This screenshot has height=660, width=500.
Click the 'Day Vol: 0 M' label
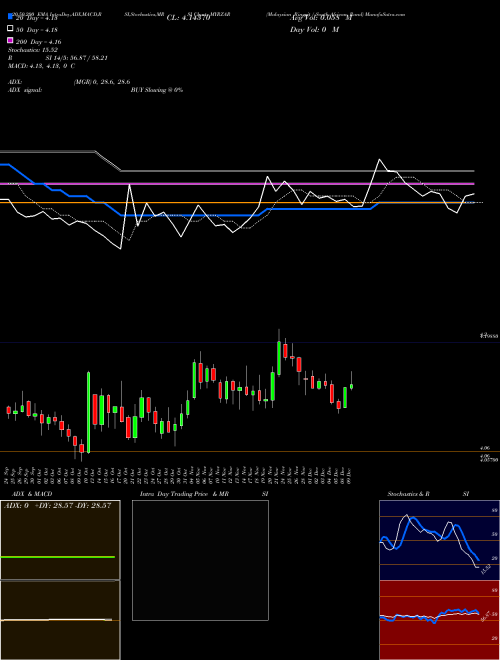click(x=314, y=30)
